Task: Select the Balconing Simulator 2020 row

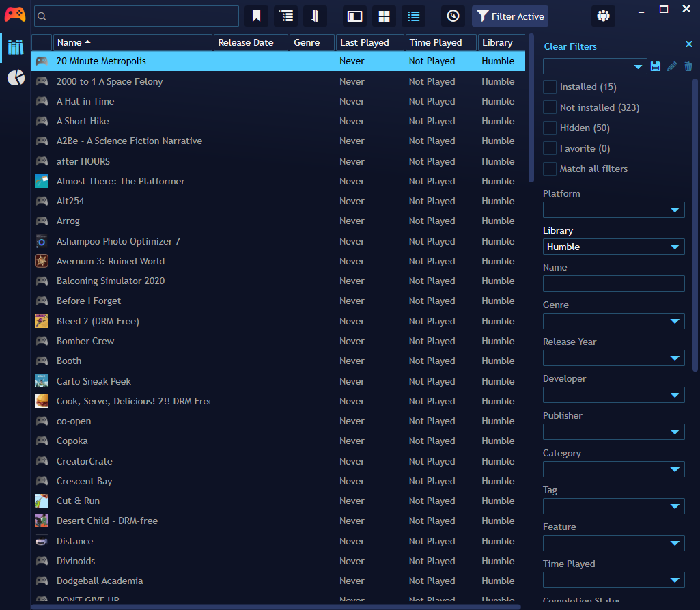Action: [278, 281]
